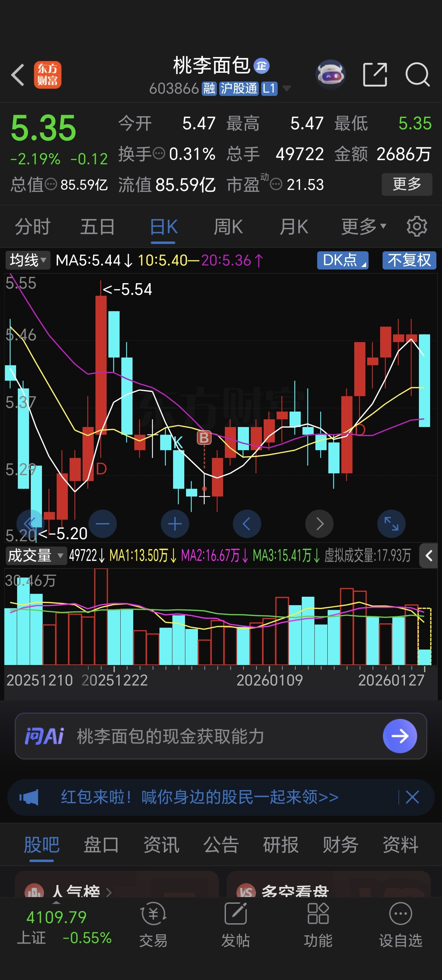Image resolution: width=442 pixels, height=980 pixels.
Task: Expand the stock code dropdown triangle
Action: (x=286, y=88)
